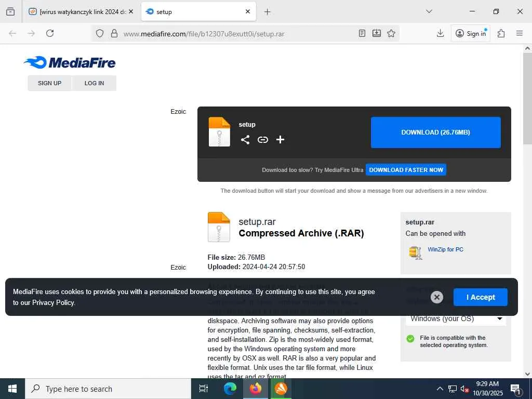Click the orange app icon on taskbar
The width and height of the screenshot is (532, 399).
(281, 389)
